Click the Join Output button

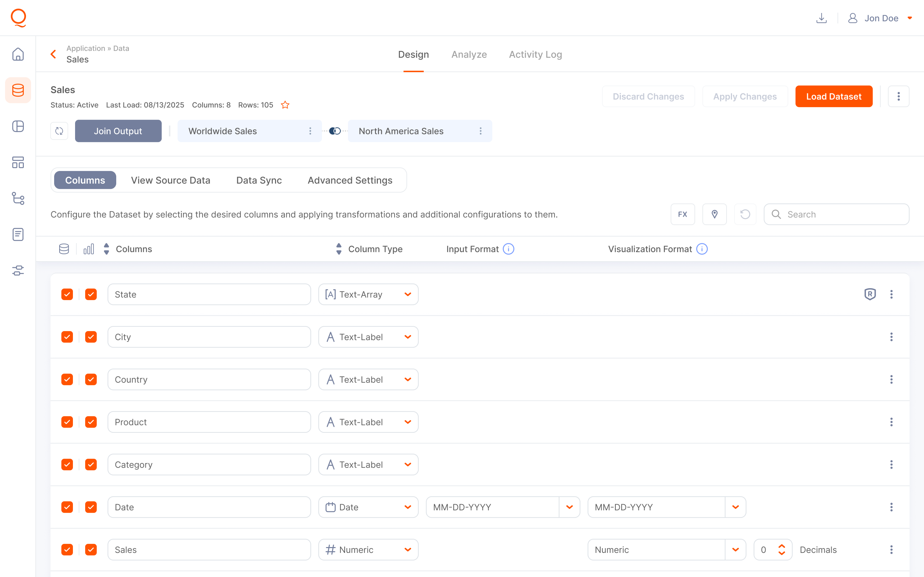point(118,131)
